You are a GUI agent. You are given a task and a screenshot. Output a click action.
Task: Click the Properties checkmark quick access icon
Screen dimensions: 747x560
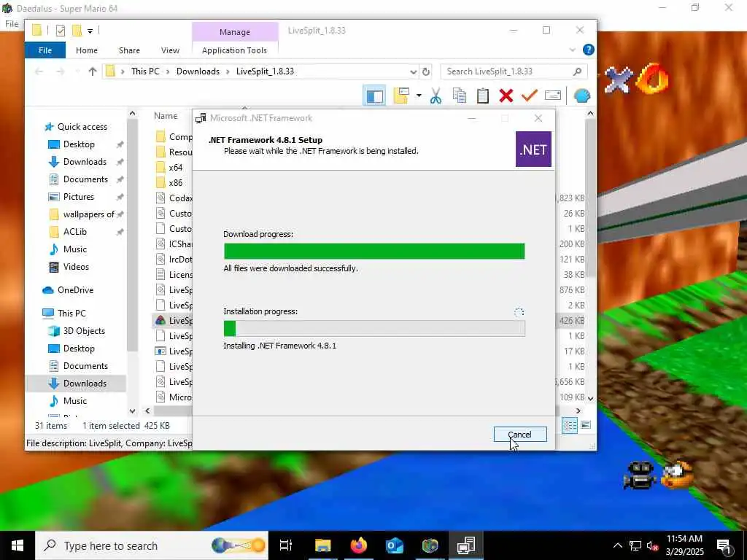[61, 31]
